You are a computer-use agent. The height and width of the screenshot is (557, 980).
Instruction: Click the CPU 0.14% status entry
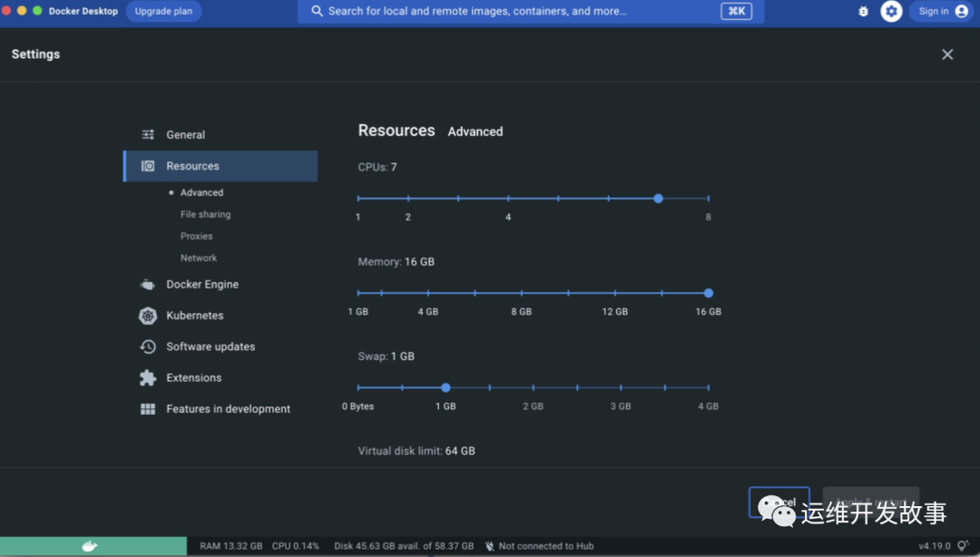tap(295, 546)
